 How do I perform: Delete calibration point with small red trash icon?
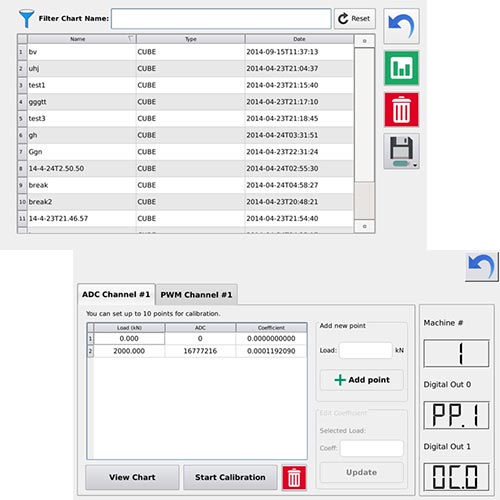[x=294, y=478]
